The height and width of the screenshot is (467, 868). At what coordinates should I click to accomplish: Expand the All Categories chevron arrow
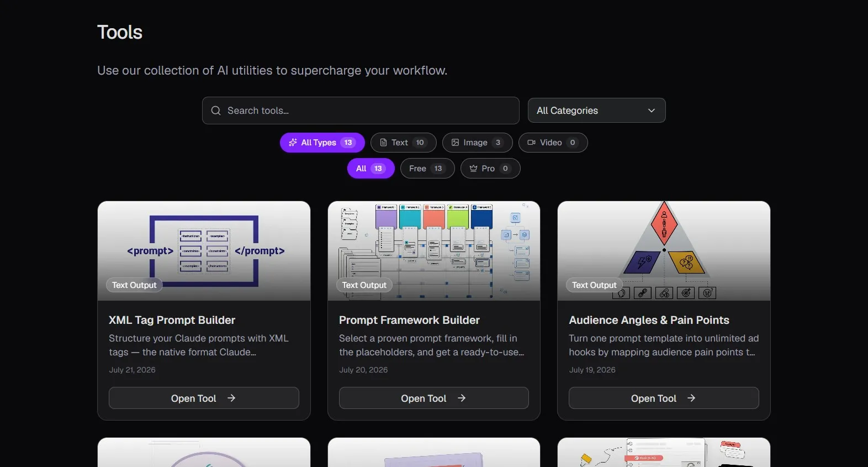tap(652, 111)
